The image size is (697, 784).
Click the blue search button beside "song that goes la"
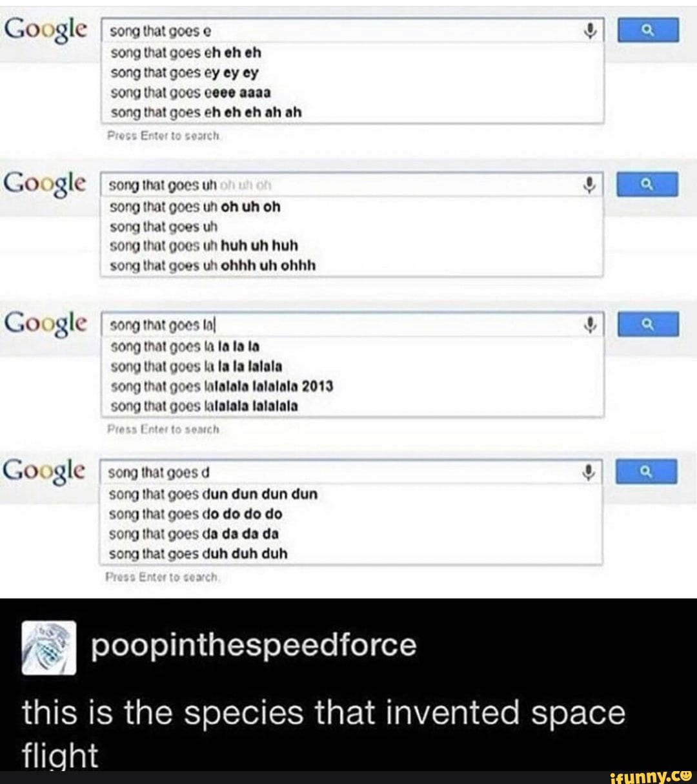point(649,324)
